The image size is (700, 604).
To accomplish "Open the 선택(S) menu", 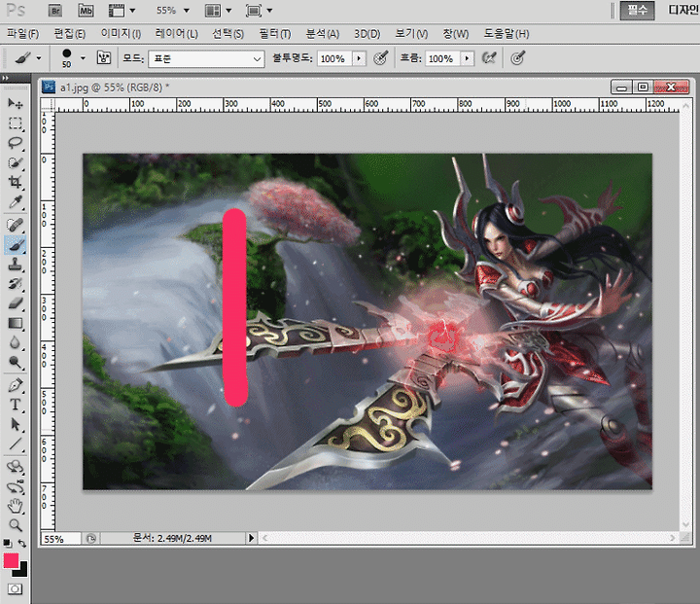I will point(227,34).
